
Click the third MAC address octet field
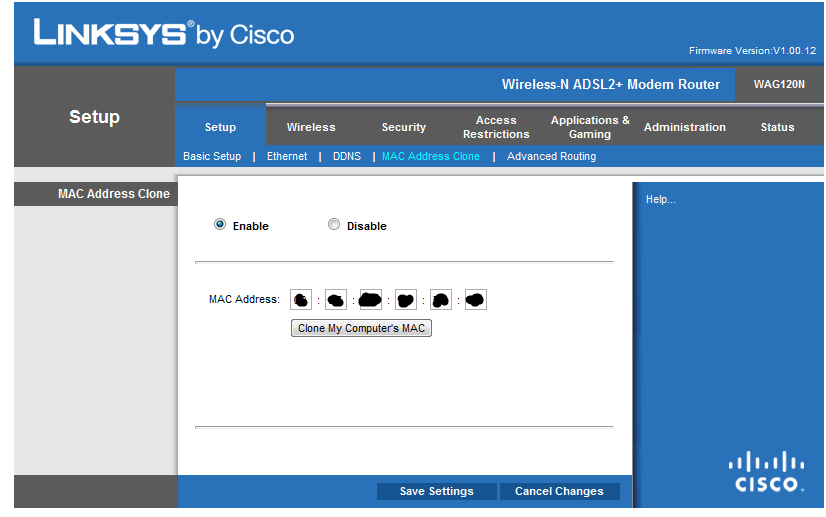pyautogui.click(x=370, y=299)
